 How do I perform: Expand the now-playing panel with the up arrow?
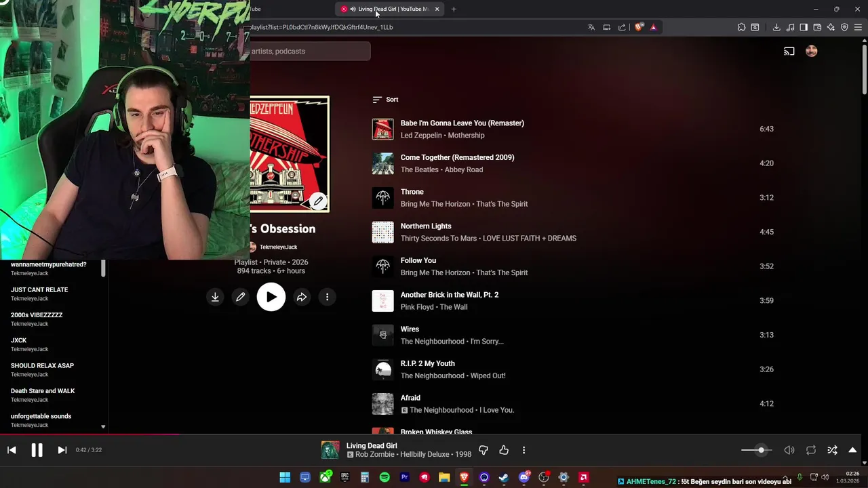point(852,450)
